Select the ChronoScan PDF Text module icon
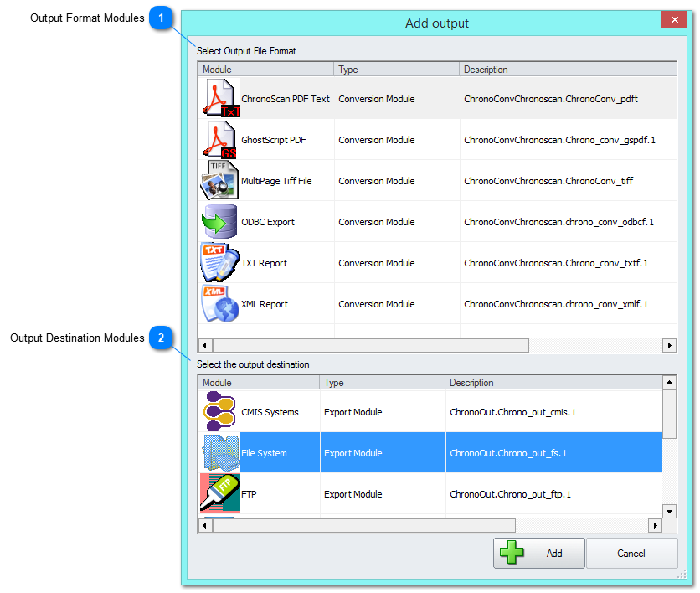700x593 pixels. click(219, 98)
